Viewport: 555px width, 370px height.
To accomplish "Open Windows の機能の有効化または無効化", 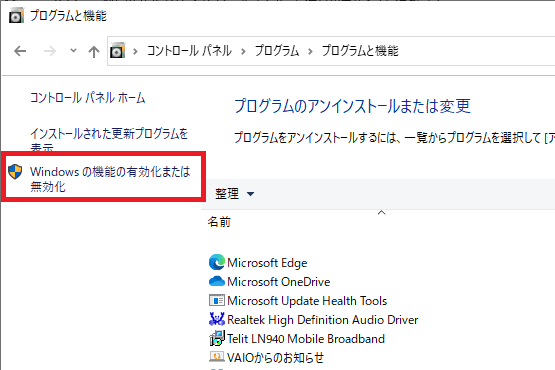I will click(110, 179).
